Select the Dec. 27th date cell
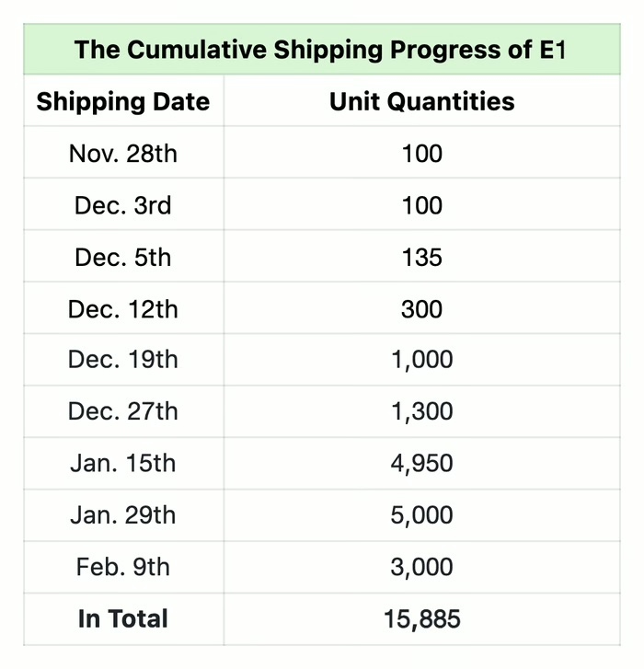This screenshot has width=644, height=669. coord(123,411)
